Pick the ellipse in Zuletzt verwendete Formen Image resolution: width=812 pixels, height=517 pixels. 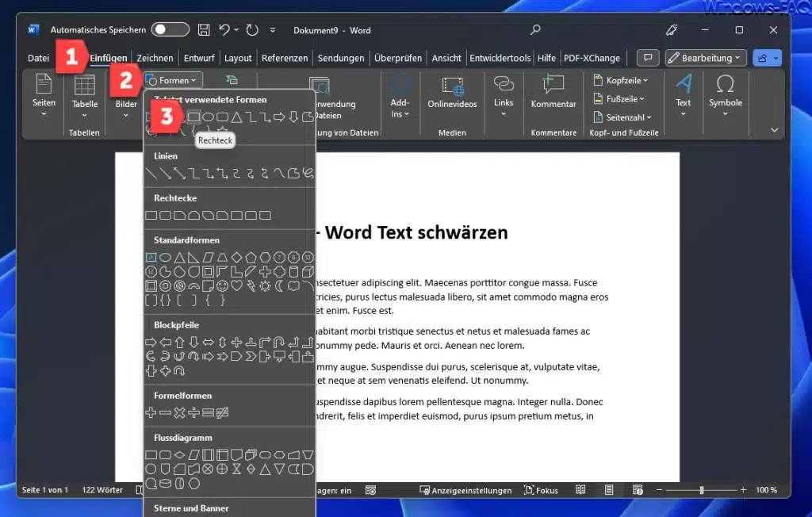click(209, 117)
